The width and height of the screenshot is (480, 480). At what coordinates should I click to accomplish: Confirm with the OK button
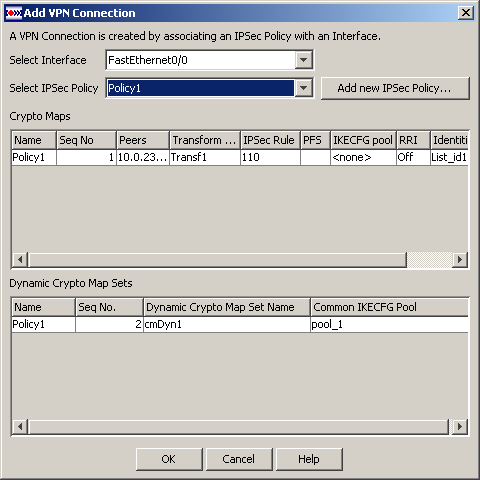coord(169,459)
